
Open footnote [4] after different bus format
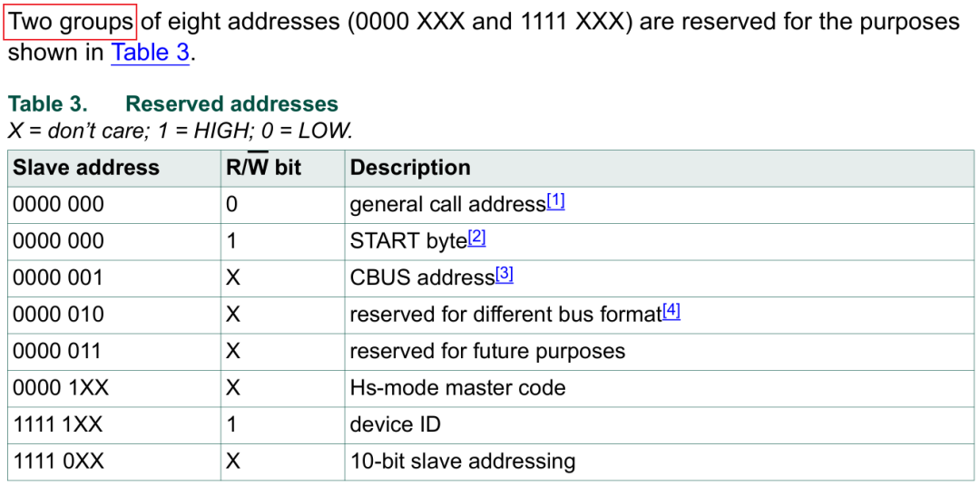pos(671,312)
